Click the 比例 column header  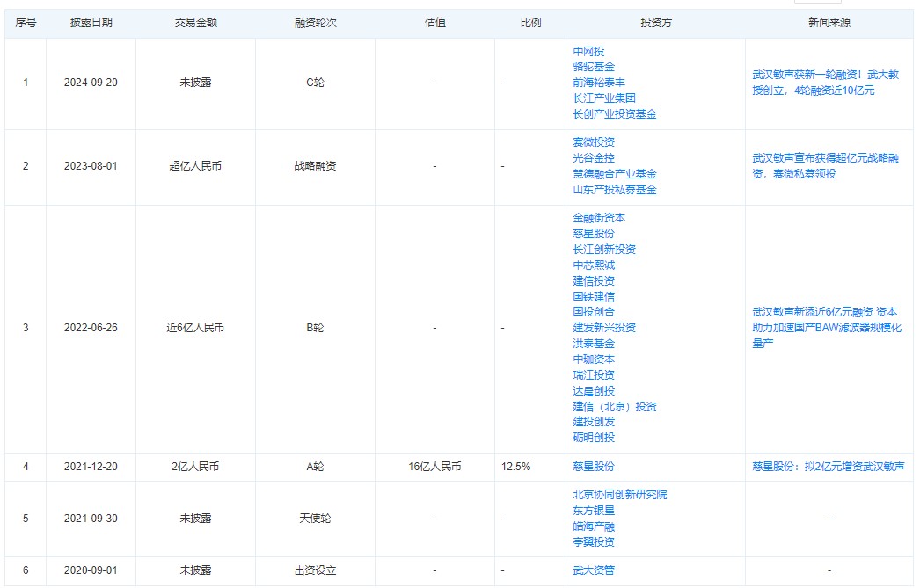coord(531,23)
